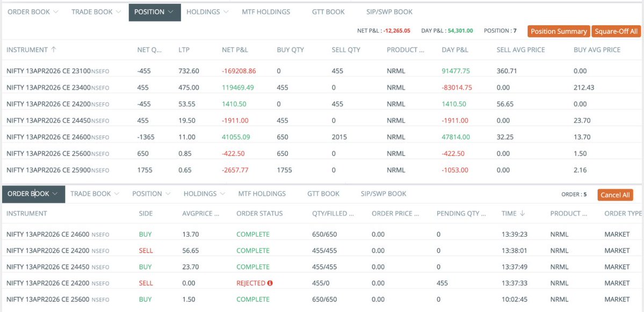Open the lower GTT BOOK tab
This screenshot has width=644, height=312.
tap(323, 194)
